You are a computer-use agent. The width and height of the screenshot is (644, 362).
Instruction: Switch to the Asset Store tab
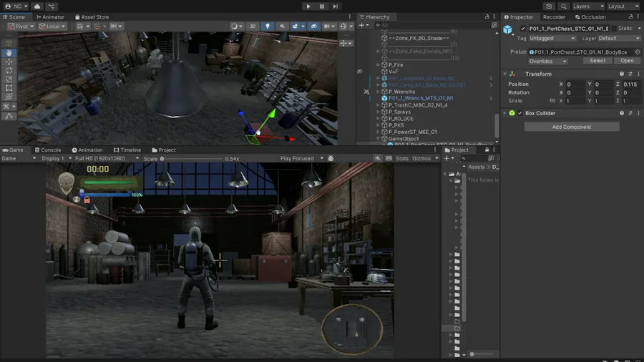[92, 17]
